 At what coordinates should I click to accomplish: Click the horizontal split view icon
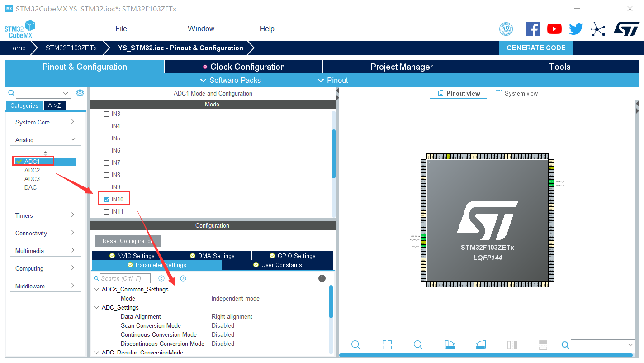(x=543, y=345)
